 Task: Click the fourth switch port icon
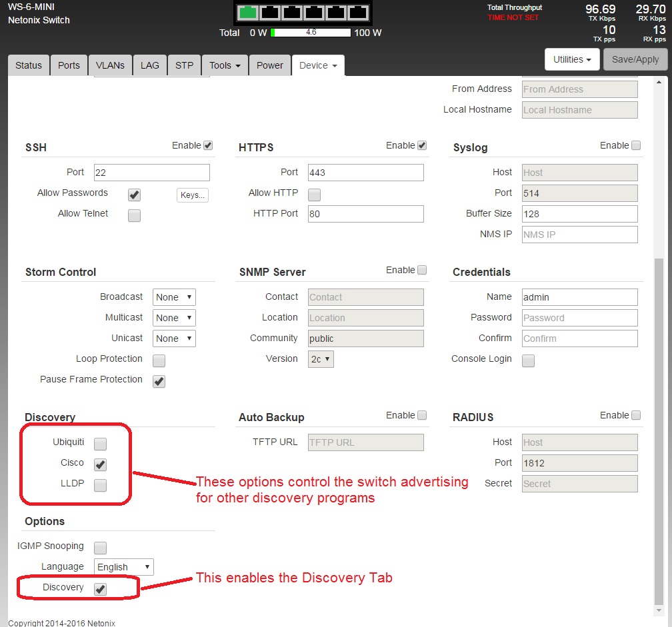(x=313, y=13)
